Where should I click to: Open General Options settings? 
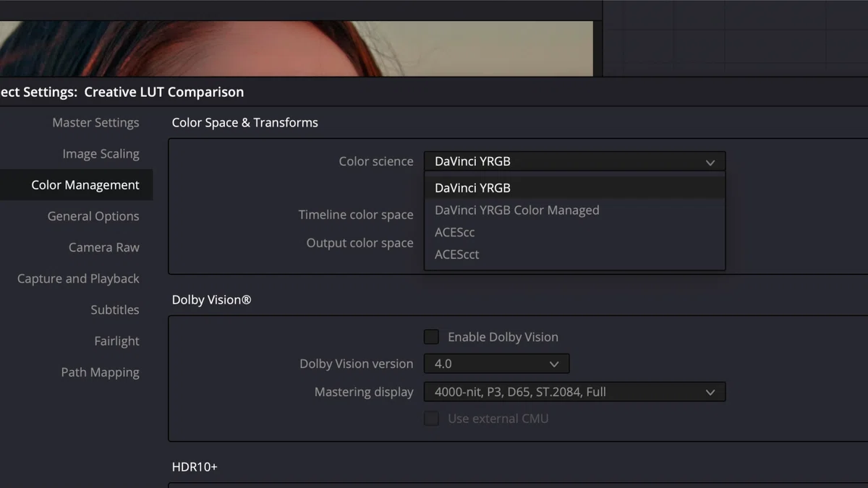[x=93, y=216]
